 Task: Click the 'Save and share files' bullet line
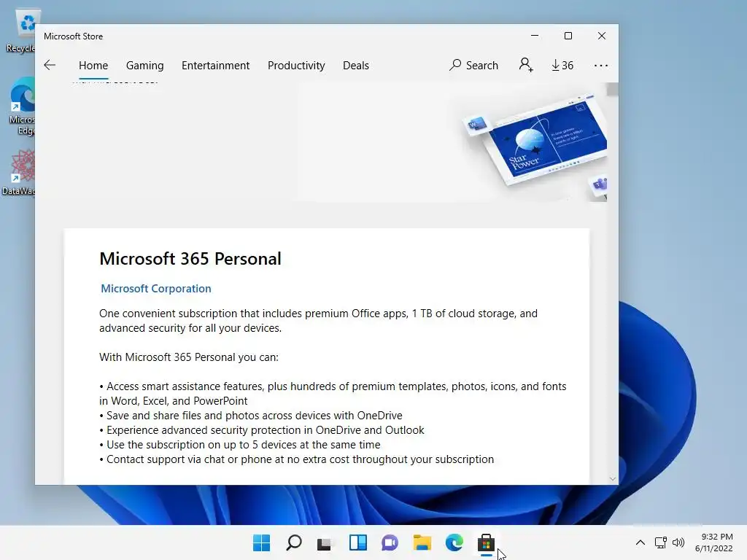tap(251, 416)
